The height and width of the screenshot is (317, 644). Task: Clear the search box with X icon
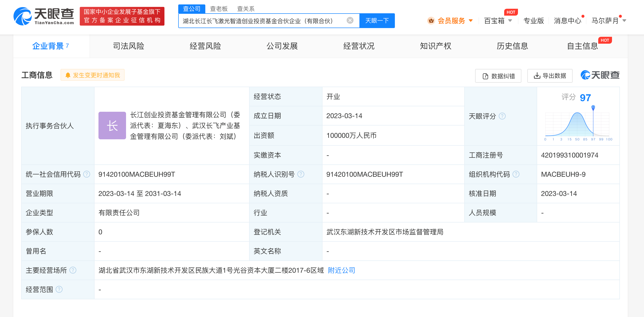(350, 20)
